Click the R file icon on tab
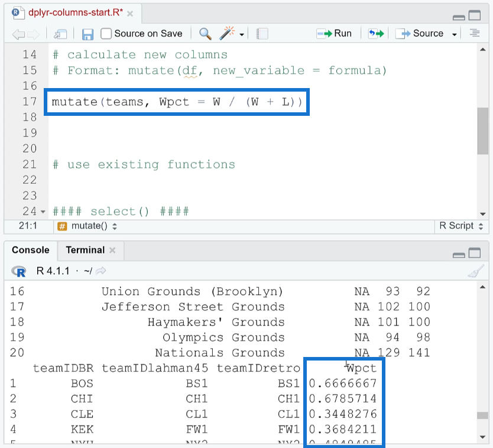This screenshot has width=493, height=448. point(18,13)
